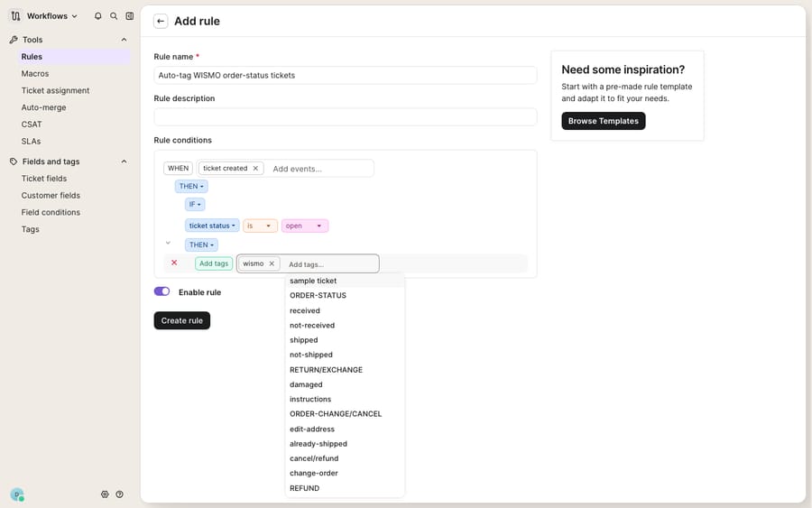Collapse the Fields and tags chevron

pyautogui.click(x=124, y=162)
